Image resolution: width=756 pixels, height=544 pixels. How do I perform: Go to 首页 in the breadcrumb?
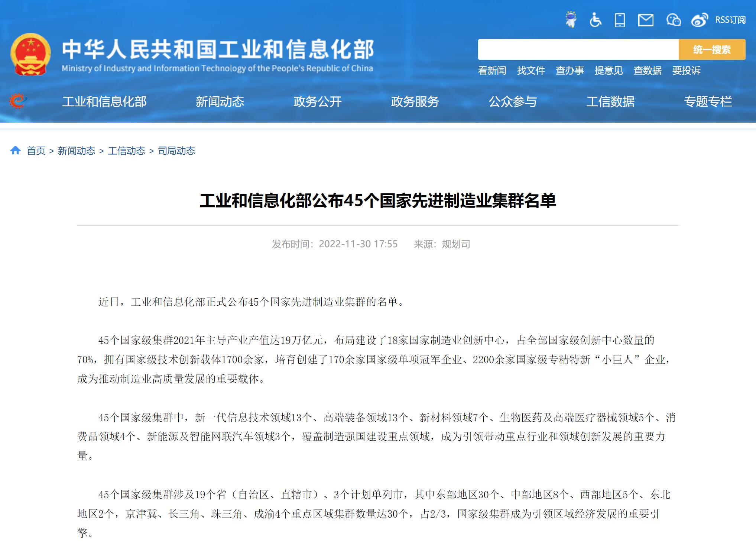pos(36,151)
